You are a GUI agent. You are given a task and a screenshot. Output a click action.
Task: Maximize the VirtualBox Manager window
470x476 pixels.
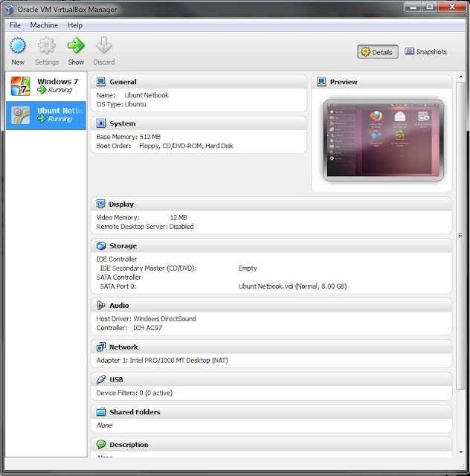pos(430,7)
